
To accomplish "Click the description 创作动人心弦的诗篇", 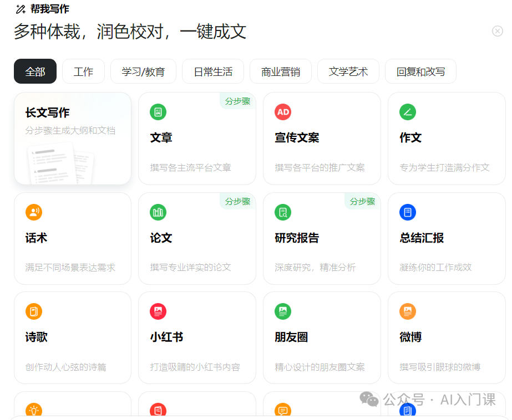I will [65, 367].
